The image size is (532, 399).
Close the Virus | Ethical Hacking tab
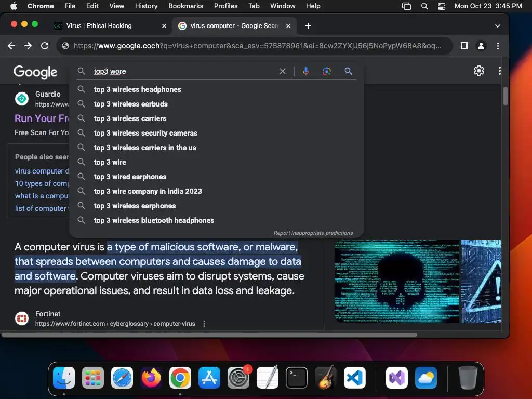(x=164, y=26)
